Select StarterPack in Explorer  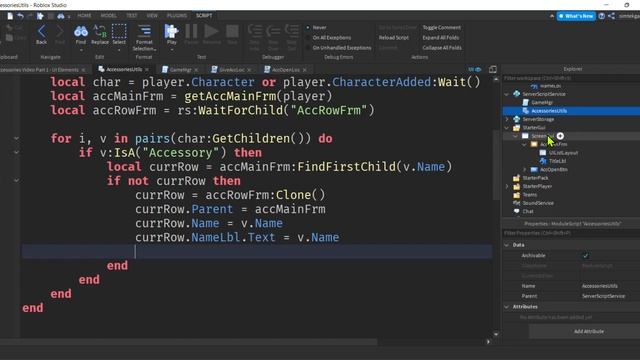point(535,178)
